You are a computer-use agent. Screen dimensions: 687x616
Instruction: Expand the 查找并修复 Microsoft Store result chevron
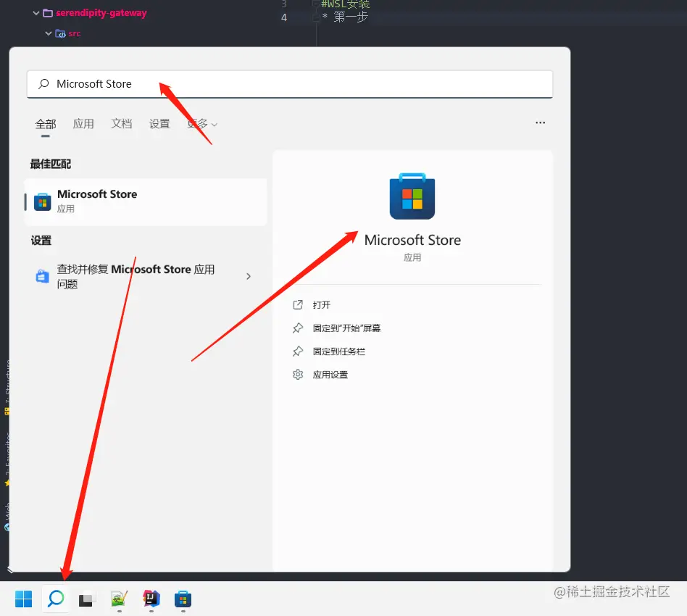[249, 276]
